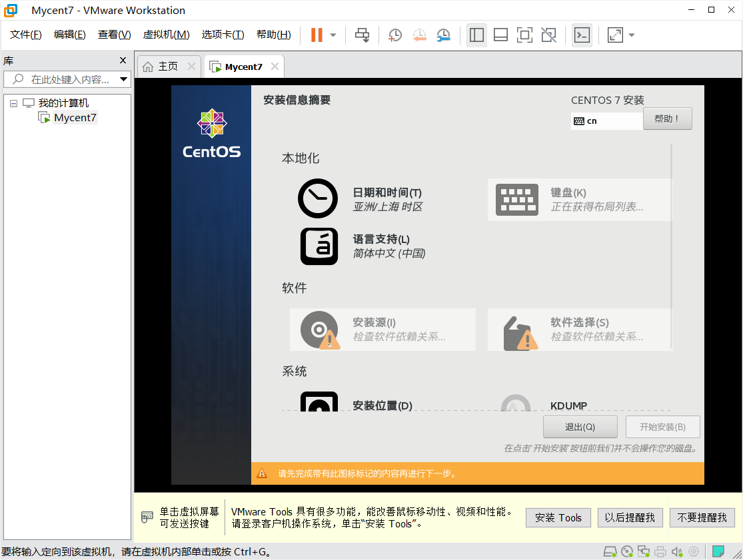Open the 帮助(H) menu

point(273,35)
